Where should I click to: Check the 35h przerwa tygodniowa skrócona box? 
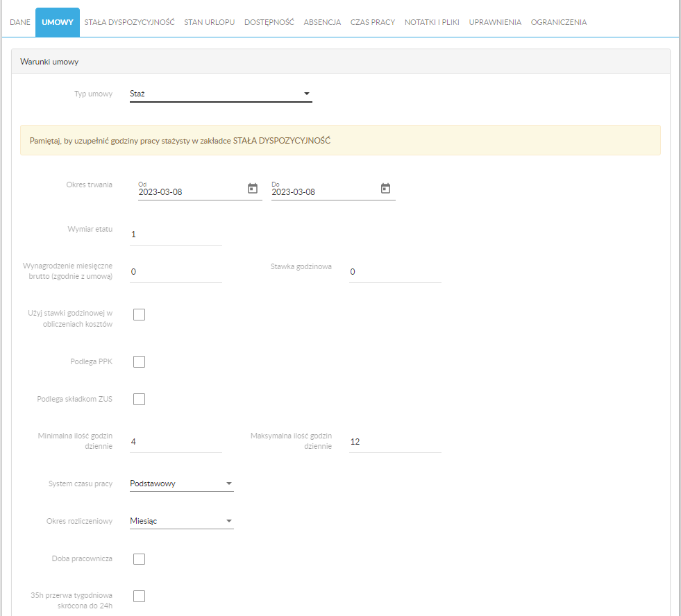tap(139, 596)
